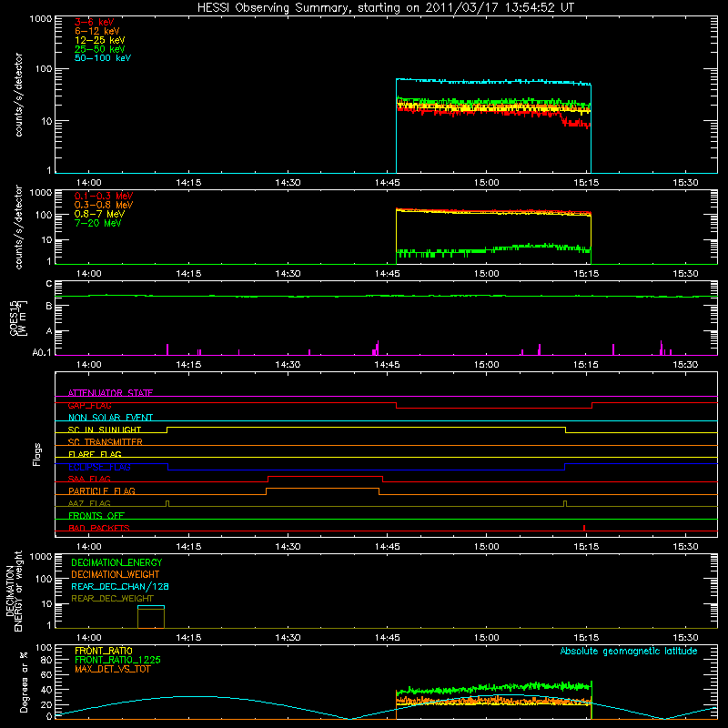
Task: Click the 7-20 MeV green count-rate curve
Action: click(493, 249)
